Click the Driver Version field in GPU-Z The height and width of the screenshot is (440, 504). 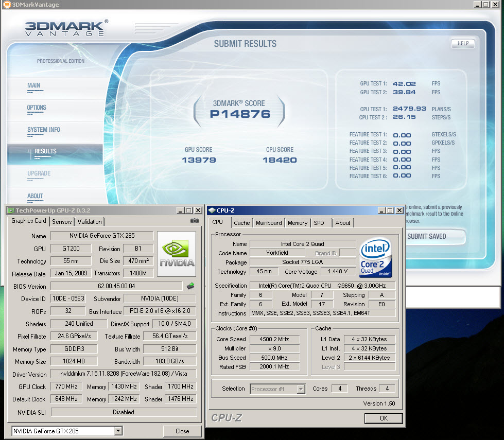[x=124, y=374]
